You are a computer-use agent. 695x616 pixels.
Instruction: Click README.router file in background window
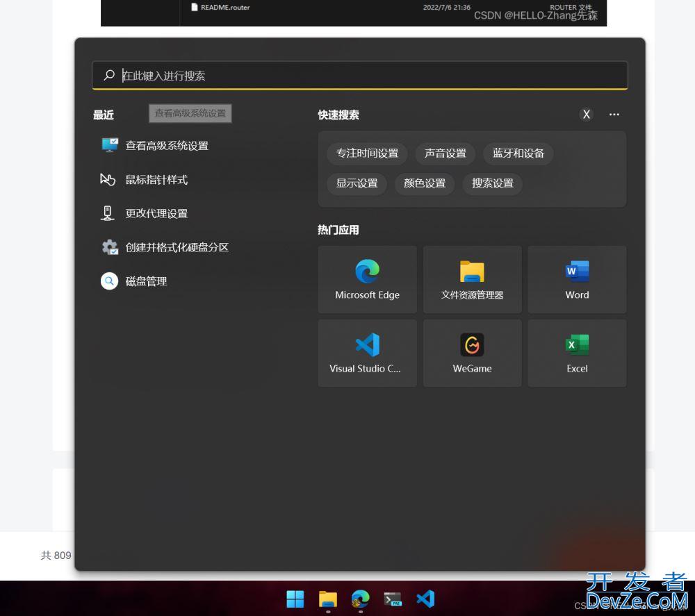pos(220,7)
